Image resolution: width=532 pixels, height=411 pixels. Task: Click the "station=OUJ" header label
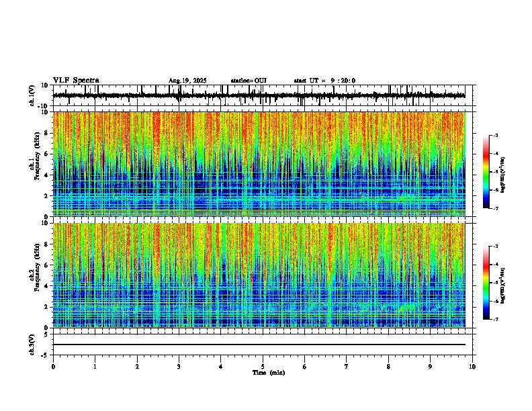(249, 81)
